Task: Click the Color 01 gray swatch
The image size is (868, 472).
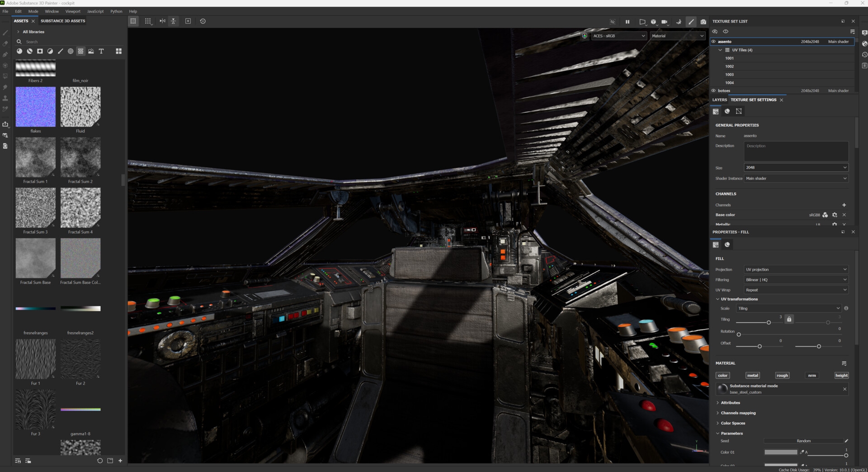Action: (781, 452)
